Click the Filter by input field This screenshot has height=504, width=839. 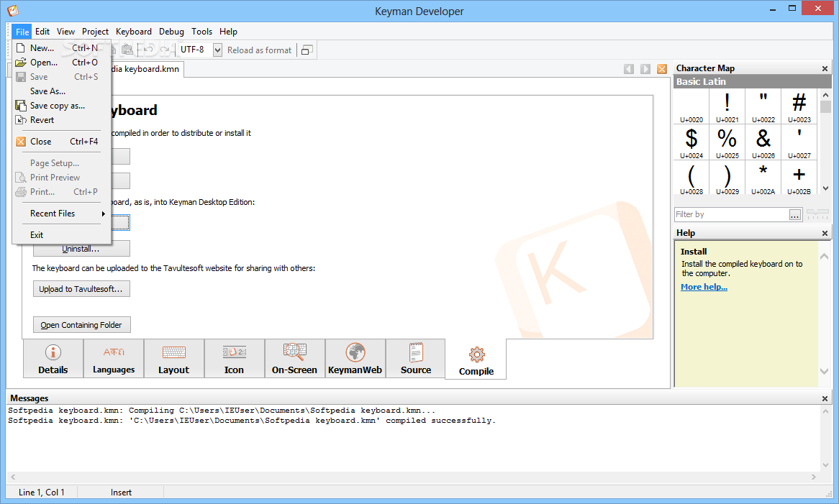(x=732, y=214)
